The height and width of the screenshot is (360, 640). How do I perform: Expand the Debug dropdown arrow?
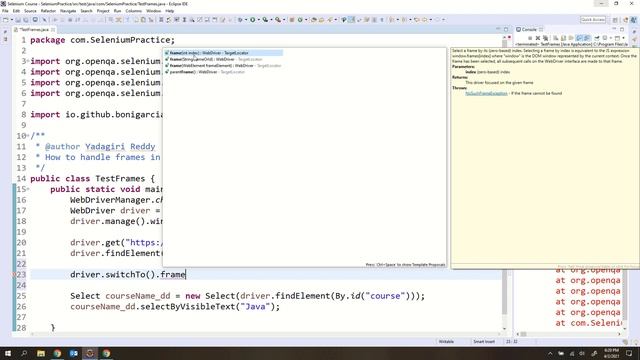coord(246,20)
